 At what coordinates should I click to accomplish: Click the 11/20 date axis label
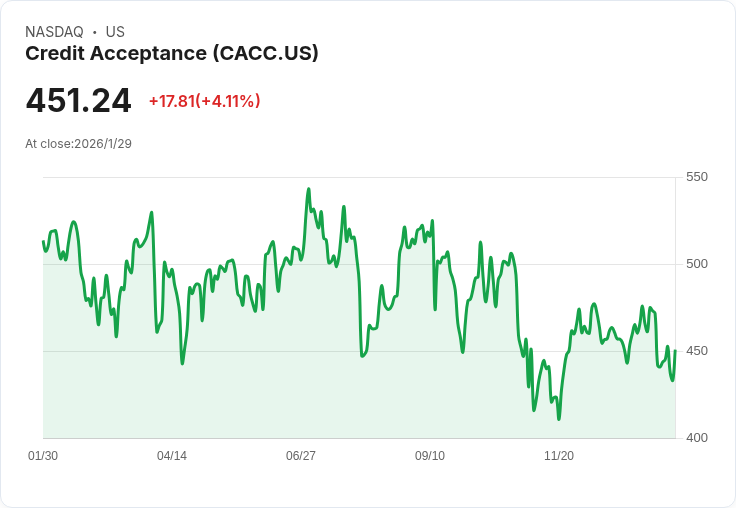[559, 456]
